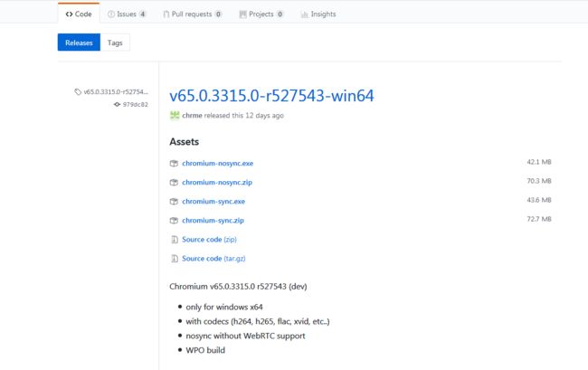Download Source code (tar.gz)
The image size is (588, 370).
tap(213, 259)
